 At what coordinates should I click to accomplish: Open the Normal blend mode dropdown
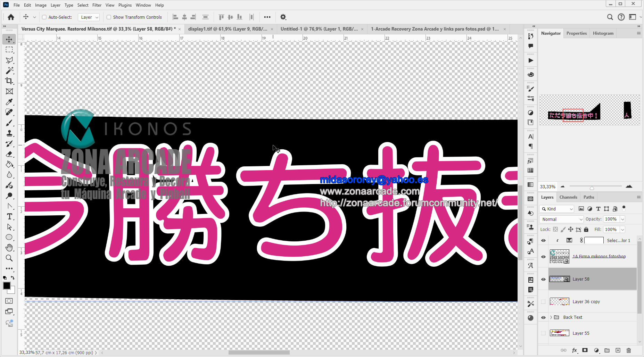point(561,219)
